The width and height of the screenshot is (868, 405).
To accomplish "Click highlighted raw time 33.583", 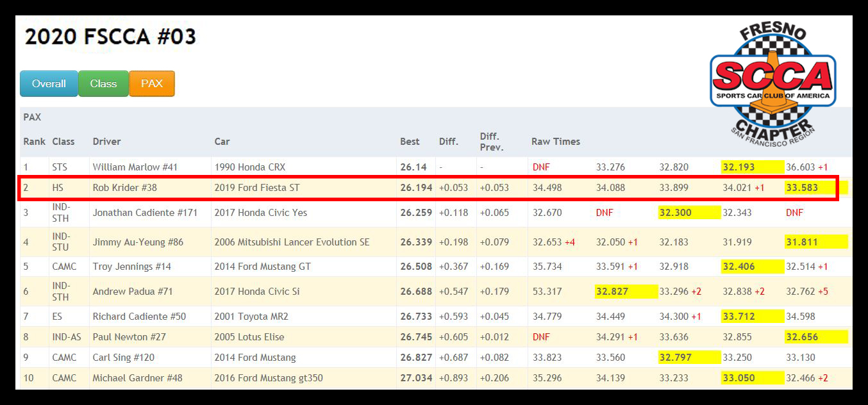I will [x=816, y=188].
